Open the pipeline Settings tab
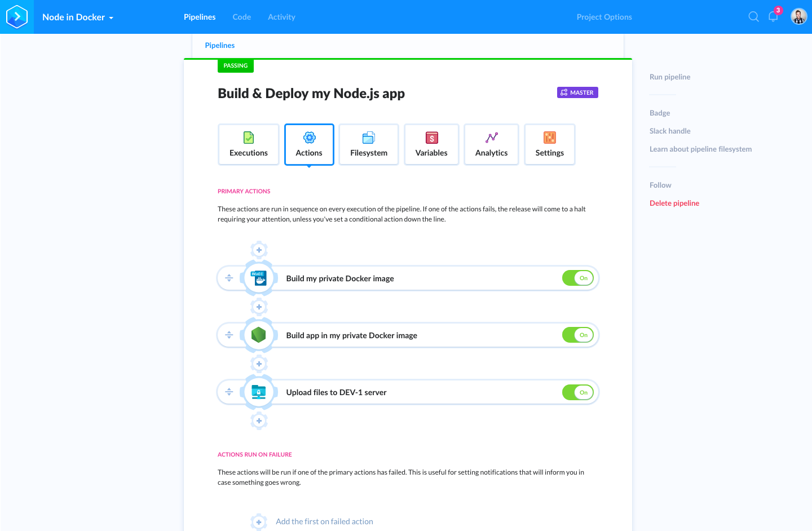Screen dimensions: 812x531 (x=550, y=144)
